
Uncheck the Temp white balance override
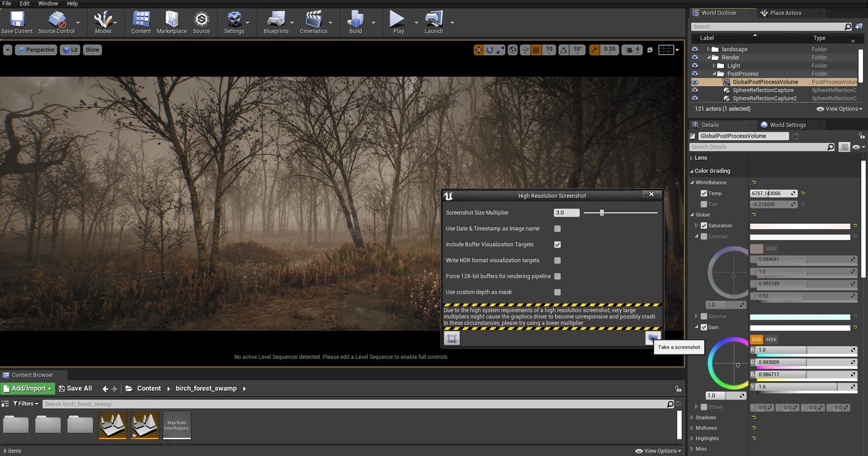coord(704,193)
